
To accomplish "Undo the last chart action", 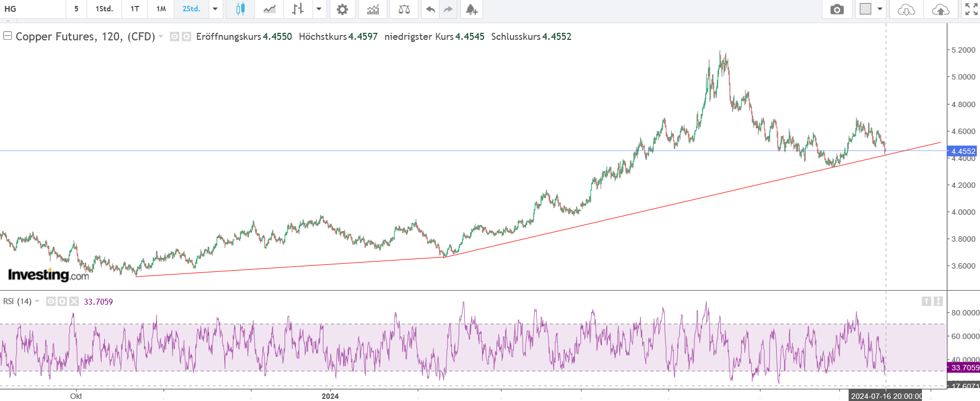I will pos(430,9).
